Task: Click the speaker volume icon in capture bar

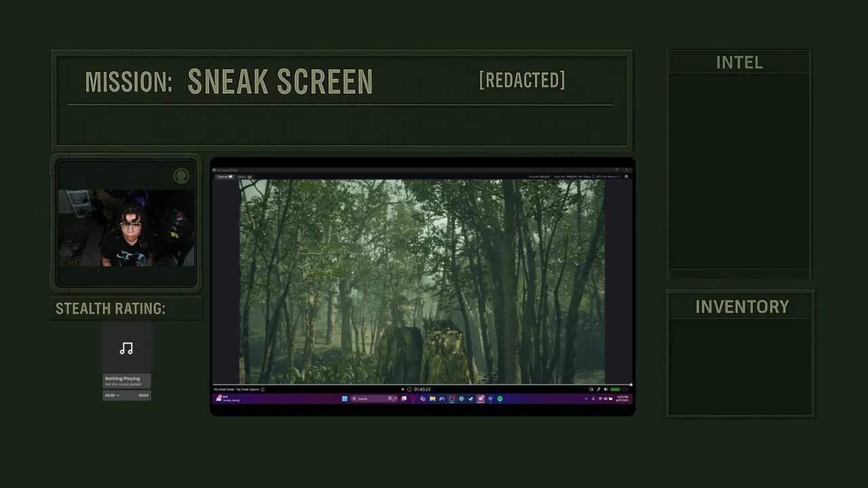Action: point(606,389)
